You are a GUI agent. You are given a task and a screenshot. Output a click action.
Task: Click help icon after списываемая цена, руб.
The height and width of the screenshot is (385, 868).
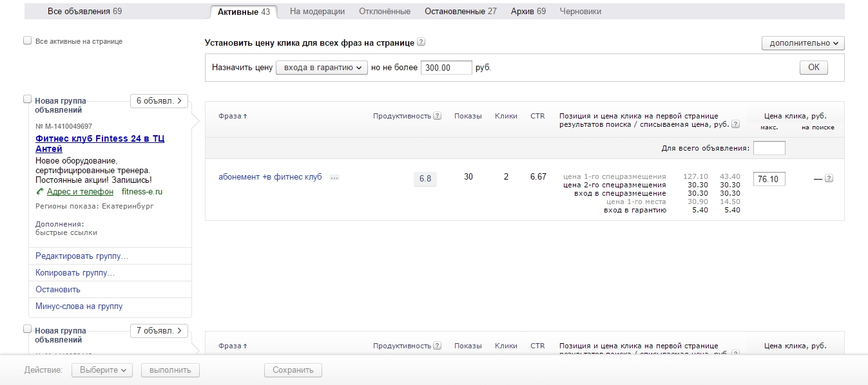(736, 125)
